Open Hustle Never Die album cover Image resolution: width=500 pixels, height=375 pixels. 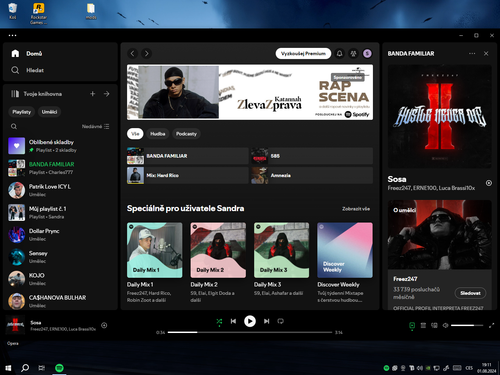(439, 116)
